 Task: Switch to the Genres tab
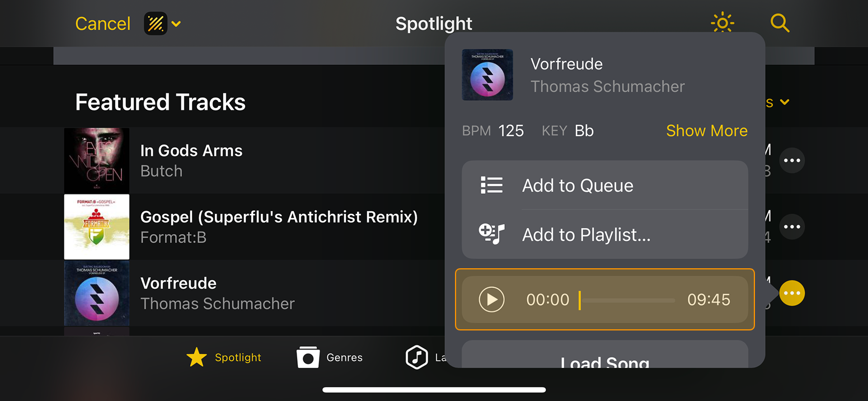click(330, 357)
